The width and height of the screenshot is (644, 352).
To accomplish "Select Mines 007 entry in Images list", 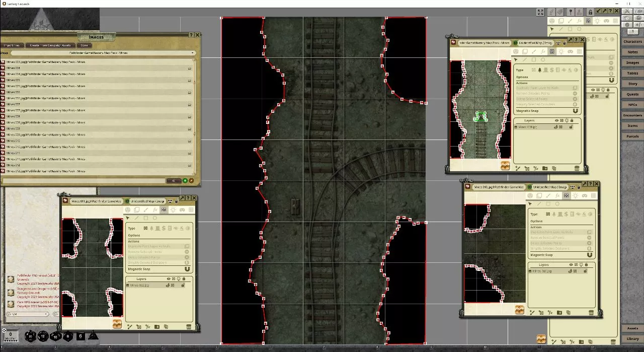I will point(97,104).
